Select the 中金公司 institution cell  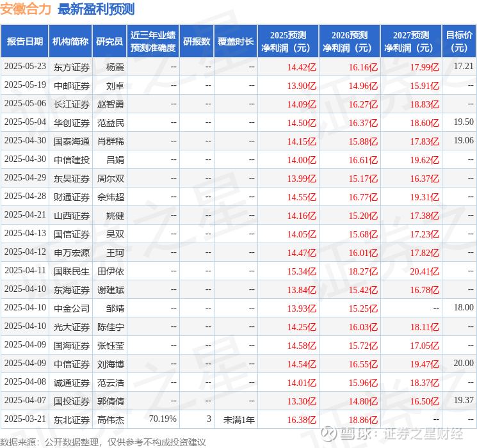[72, 308]
